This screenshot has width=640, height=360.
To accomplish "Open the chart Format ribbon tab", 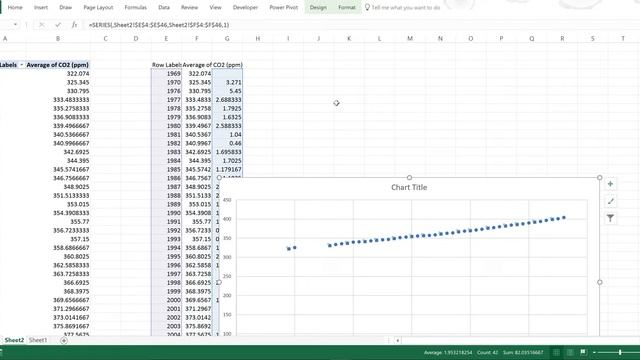I will 347,7.
